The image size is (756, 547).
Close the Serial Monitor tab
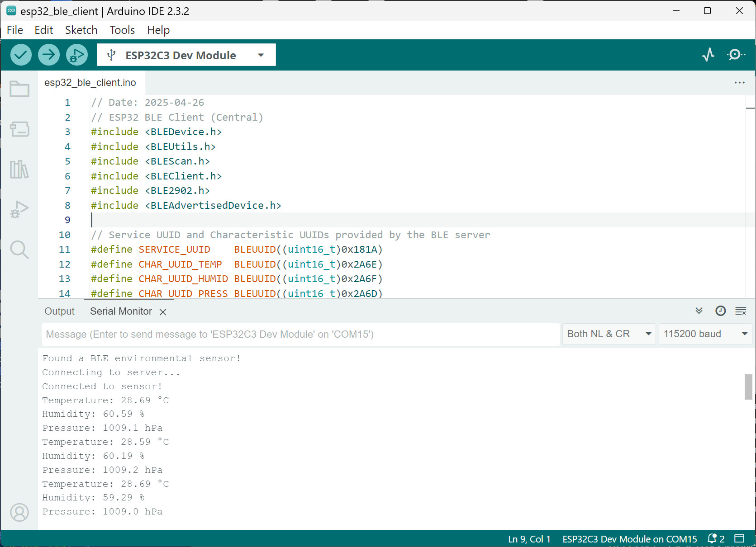tap(163, 312)
